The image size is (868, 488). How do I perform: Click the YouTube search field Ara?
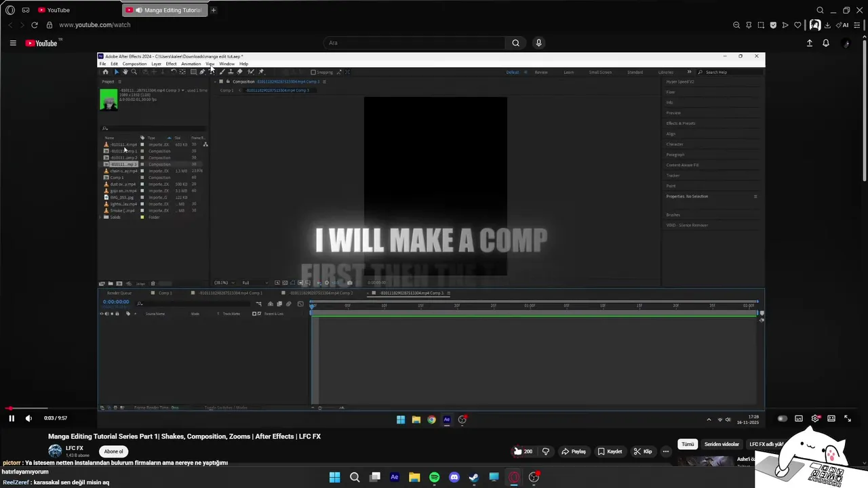(x=414, y=43)
